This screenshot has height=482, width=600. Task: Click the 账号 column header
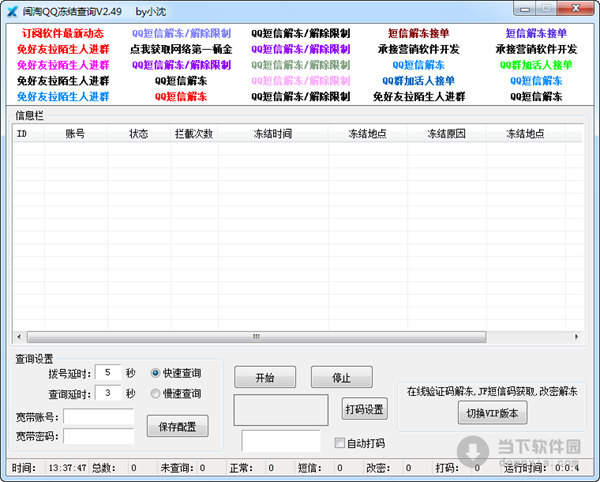tap(75, 134)
